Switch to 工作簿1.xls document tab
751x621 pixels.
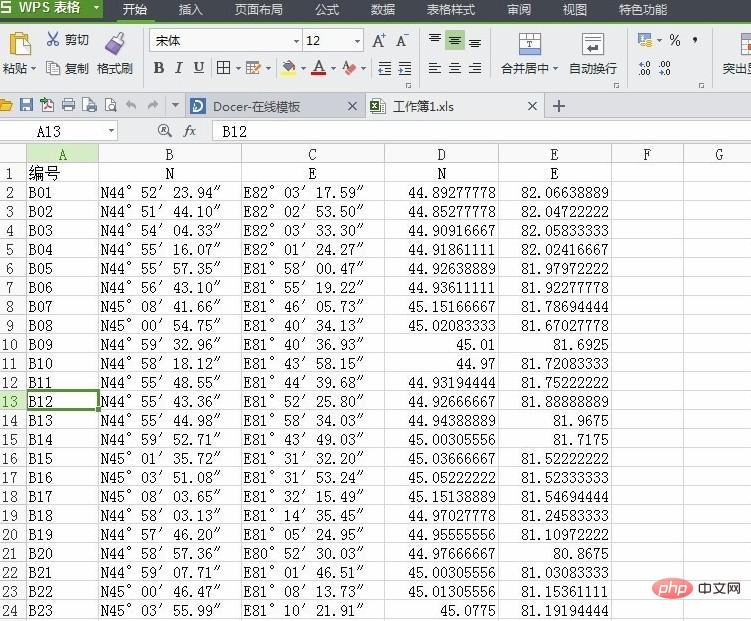423,106
